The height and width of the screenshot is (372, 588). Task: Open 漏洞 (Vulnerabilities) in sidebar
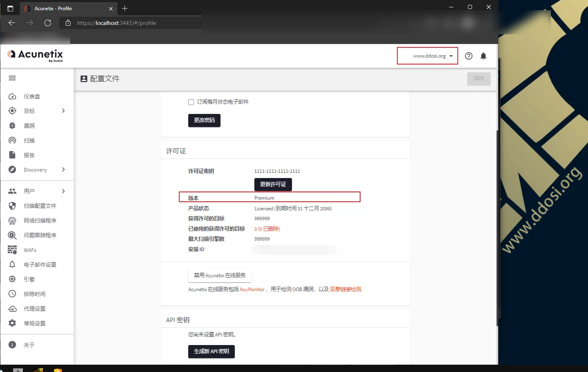tap(29, 126)
